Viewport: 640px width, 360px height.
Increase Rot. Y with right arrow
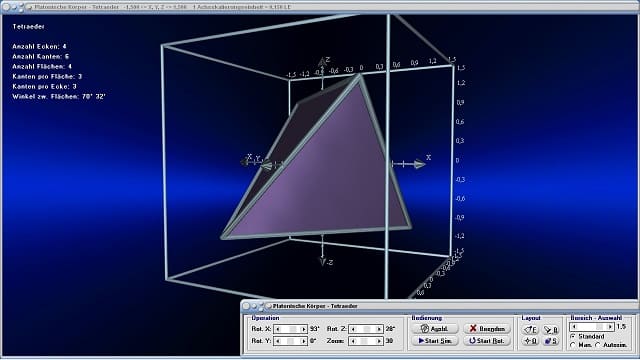(x=303, y=341)
